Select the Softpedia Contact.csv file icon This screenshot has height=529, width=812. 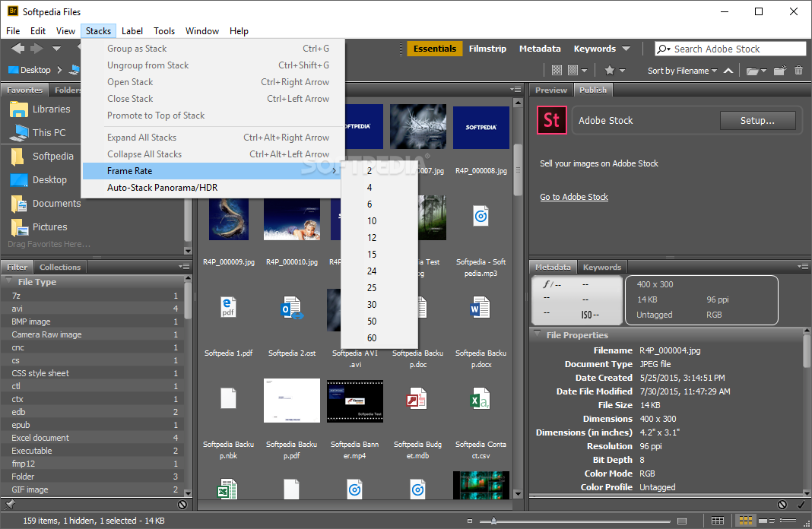481,398
